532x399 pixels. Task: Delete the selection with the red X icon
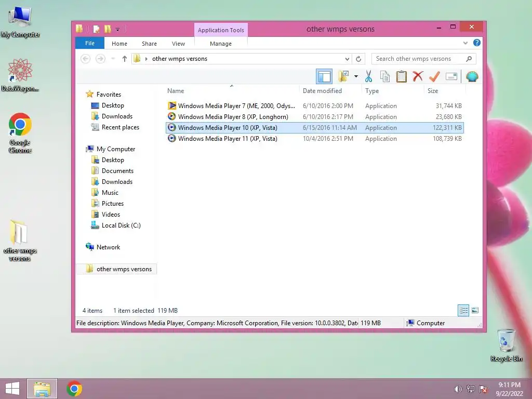pyautogui.click(x=418, y=76)
